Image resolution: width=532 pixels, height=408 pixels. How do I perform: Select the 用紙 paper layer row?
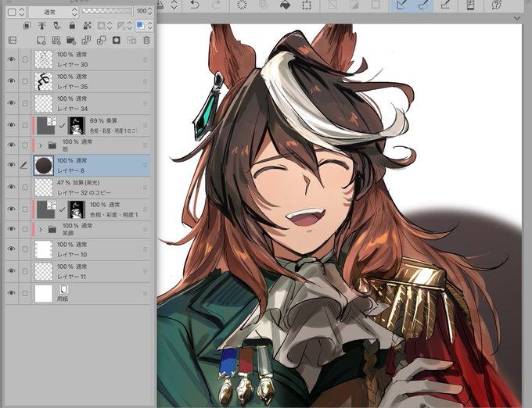(77, 293)
